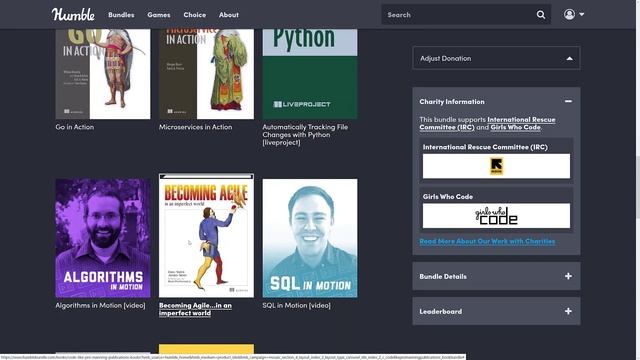Click SQL in Motion [video] title
The image size is (640, 360).
tap(297, 305)
